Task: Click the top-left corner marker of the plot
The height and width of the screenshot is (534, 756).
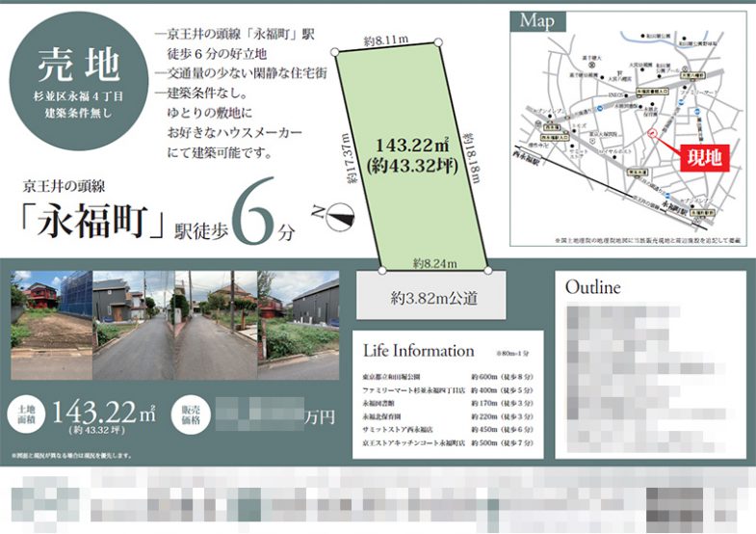Action: point(335,49)
